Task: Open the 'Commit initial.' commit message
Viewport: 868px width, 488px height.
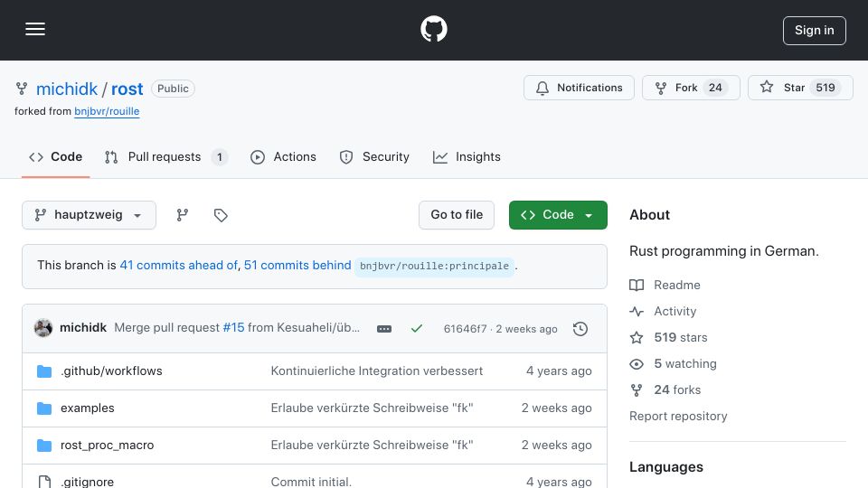Action: (311, 482)
